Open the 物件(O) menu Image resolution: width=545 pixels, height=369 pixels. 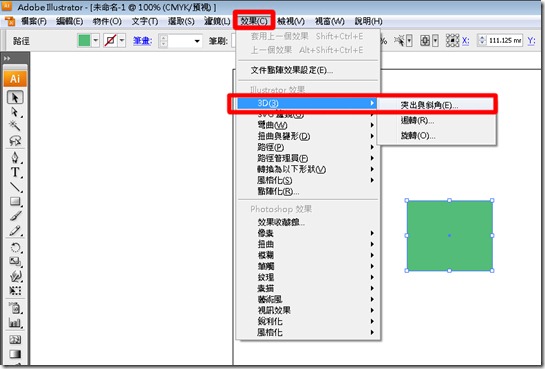(107, 21)
